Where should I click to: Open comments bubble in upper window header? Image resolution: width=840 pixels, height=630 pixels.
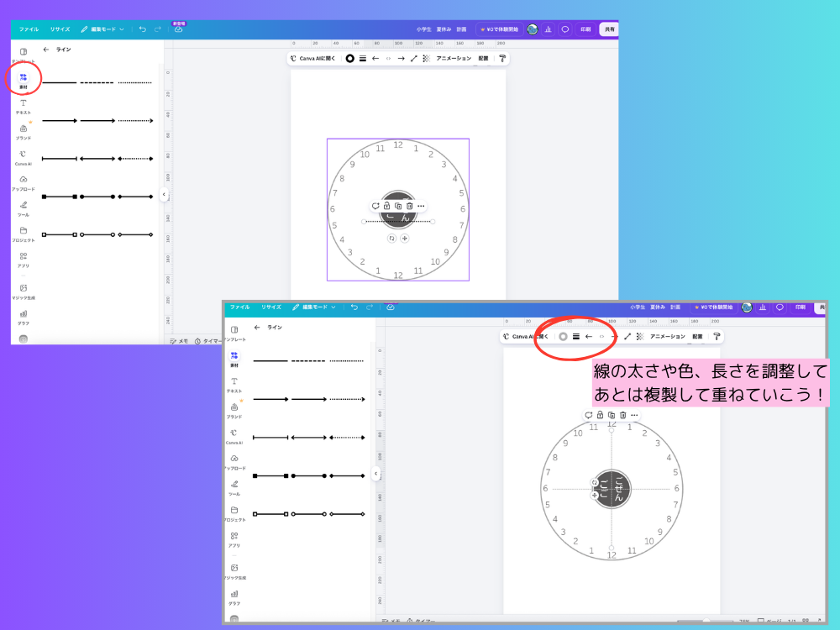564,29
